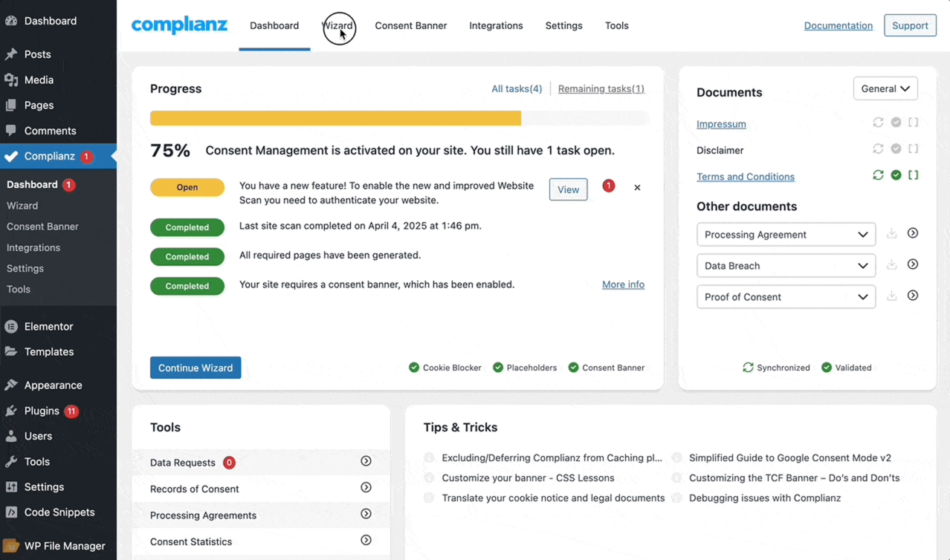Open the Documentation link

coord(838,25)
